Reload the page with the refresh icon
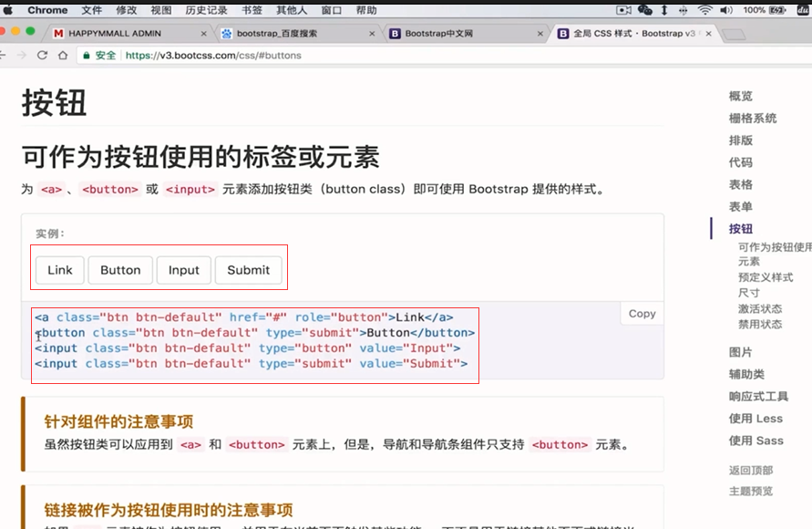Image resolution: width=812 pixels, height=529 pixels. [43, 56]
